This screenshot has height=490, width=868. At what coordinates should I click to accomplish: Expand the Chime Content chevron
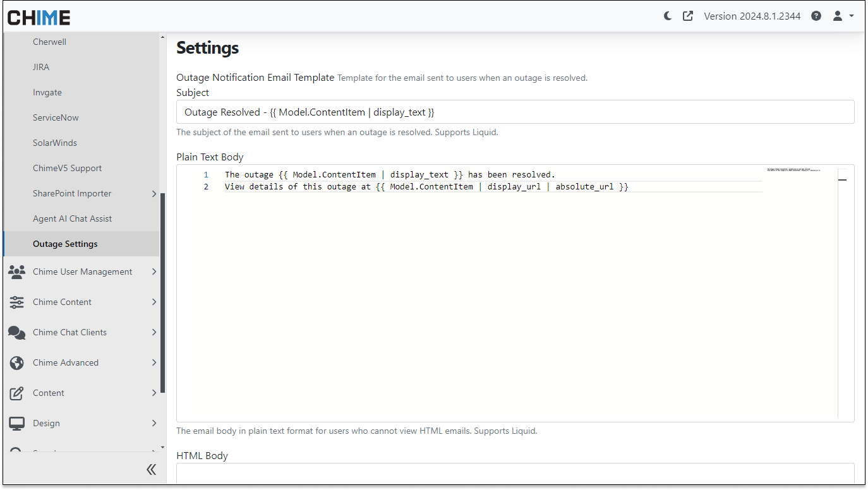point(154,302)
